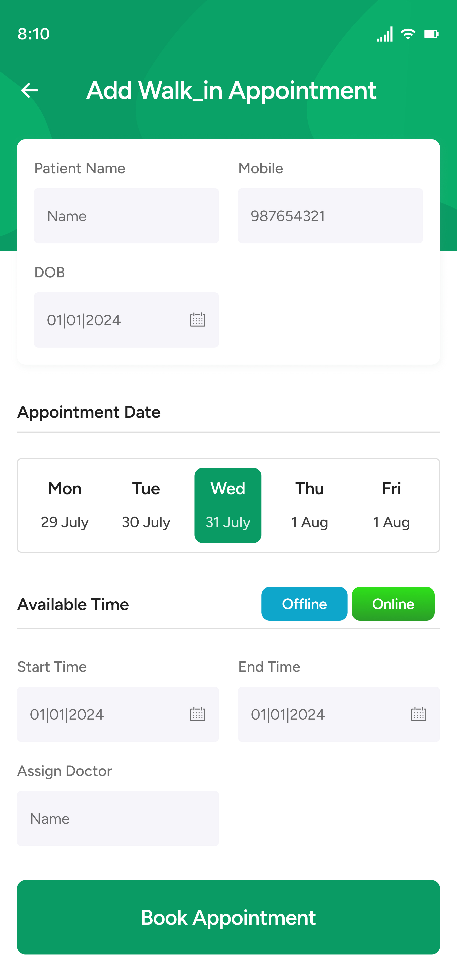
Task: Tap the back arrow icon
Action: [x=30, y=90]
